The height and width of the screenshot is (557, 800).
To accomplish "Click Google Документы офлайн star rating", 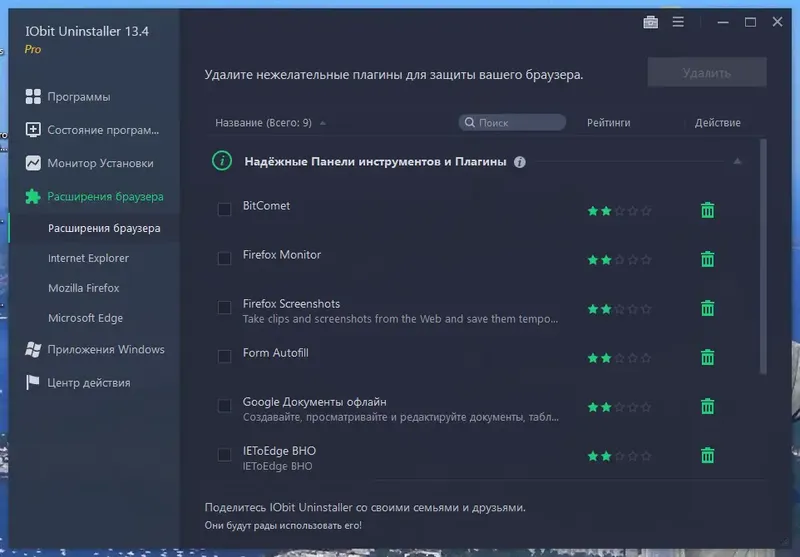I will [x=619, y=407].
